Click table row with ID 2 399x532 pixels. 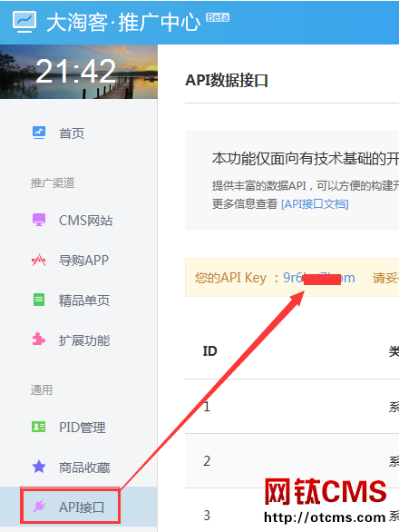pyautogui.click(x=292, y=461)
